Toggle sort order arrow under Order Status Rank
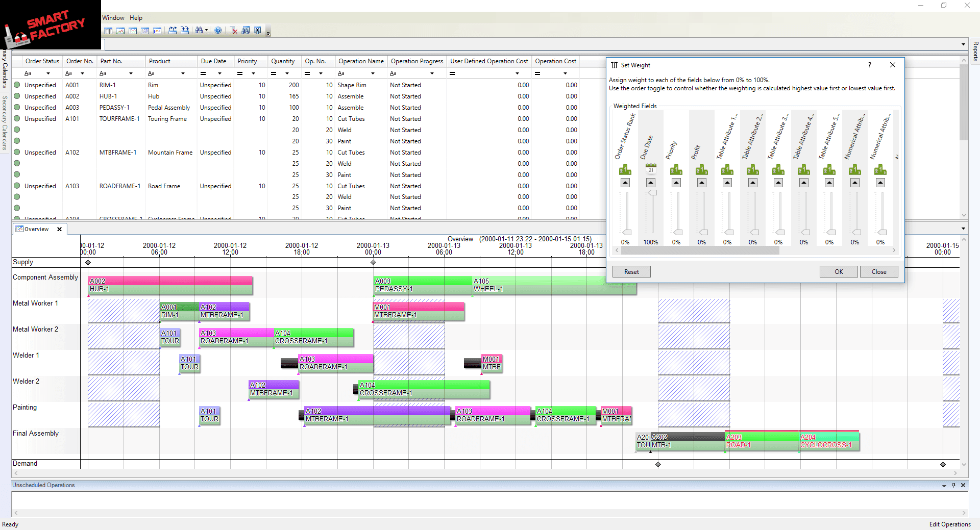 [x=625, y=183]
